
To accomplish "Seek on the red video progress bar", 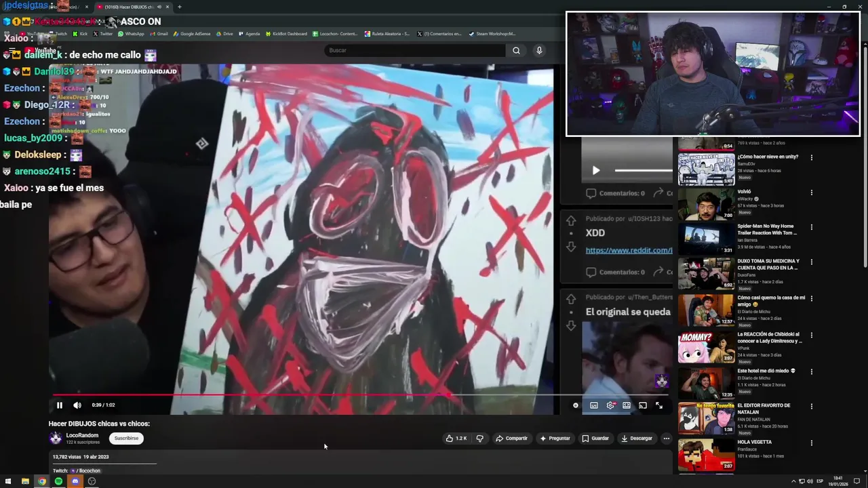I will pos(361,394).
